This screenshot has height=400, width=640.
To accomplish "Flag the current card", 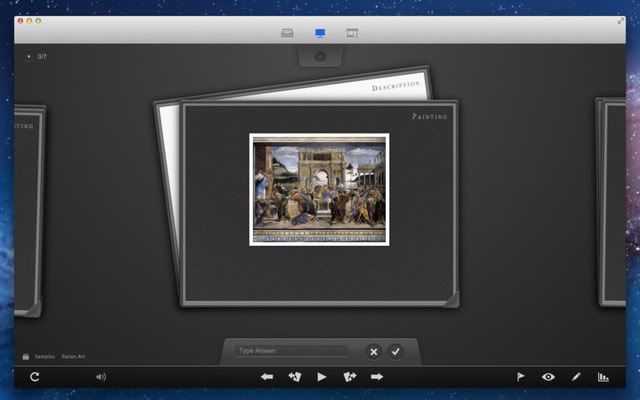I will [x=521, y=376].
